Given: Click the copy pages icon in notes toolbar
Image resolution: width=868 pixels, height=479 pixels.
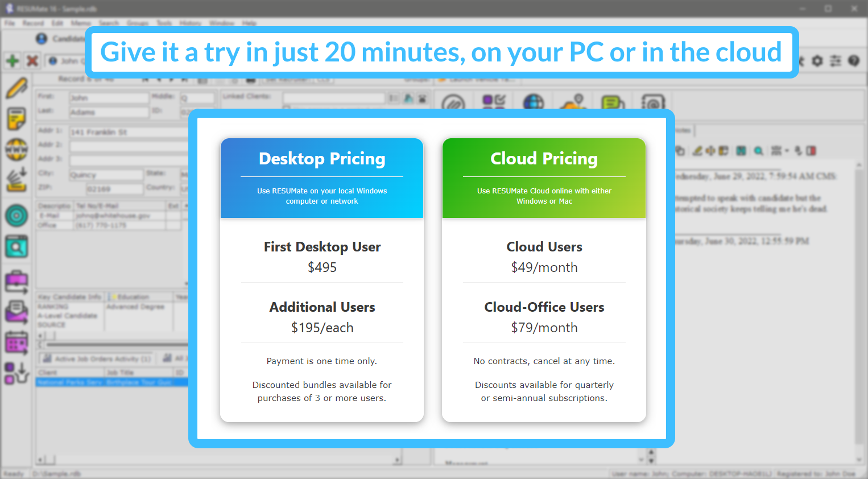Looking at the screenshot, I should point(680,151).
